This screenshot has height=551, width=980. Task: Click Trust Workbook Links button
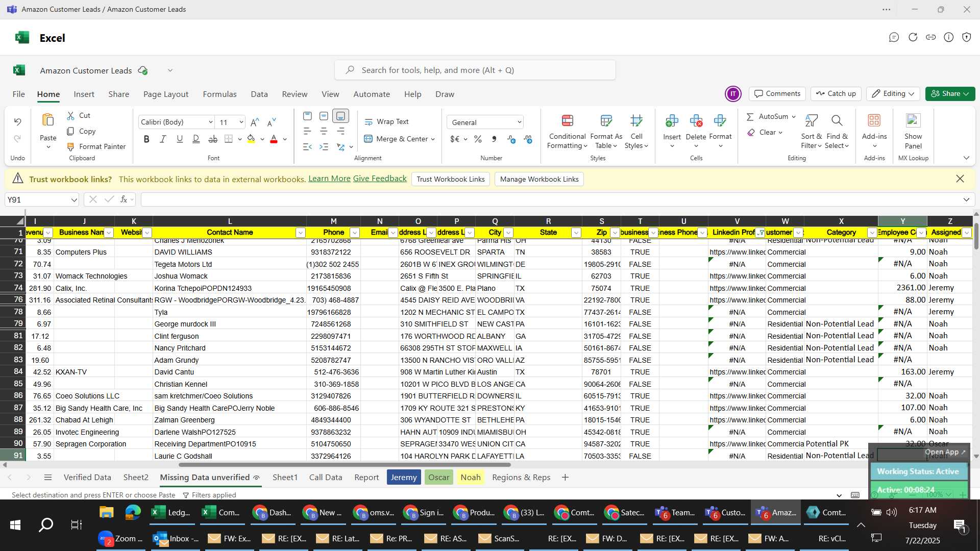point(451,180)
